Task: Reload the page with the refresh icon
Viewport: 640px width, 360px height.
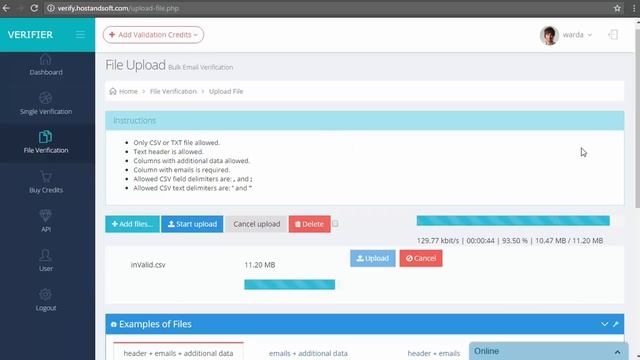Action: tap(34, 8)
